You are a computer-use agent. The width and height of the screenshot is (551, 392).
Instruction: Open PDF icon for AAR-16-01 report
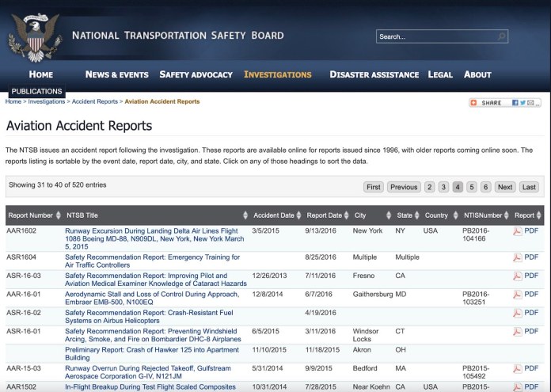pos(517,295)
